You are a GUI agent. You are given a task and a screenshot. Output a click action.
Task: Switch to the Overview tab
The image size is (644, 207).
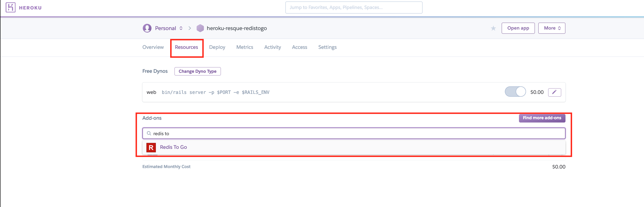pos(153,47)
